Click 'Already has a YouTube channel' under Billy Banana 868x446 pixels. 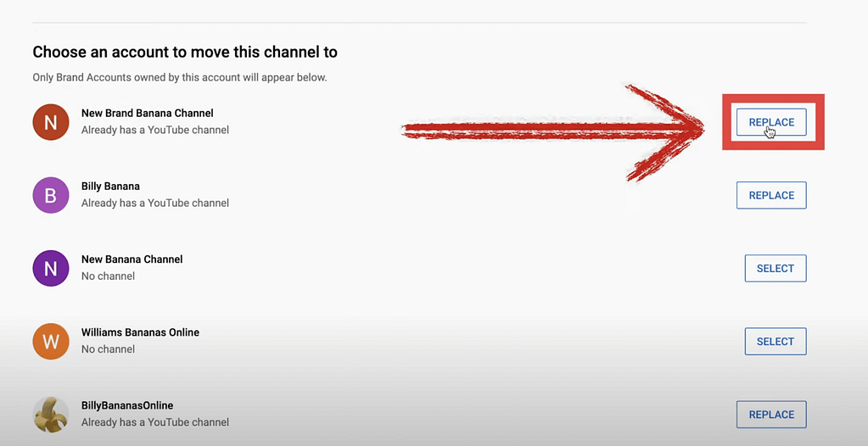(154, 203)
